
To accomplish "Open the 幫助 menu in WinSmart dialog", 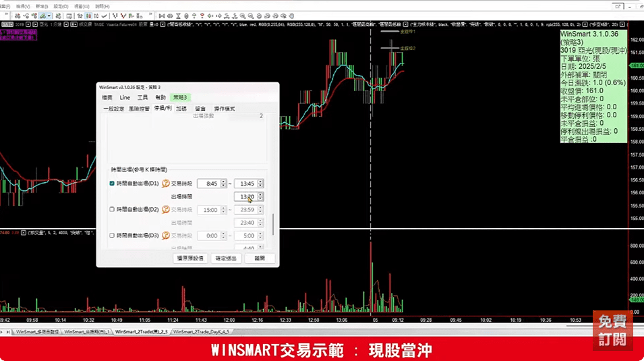I will [x=160, y=97].
